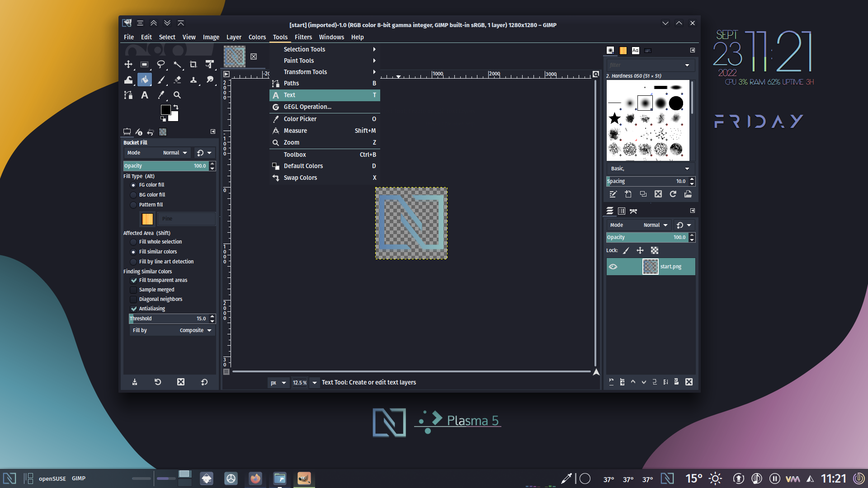Viewport: 868px width, 488px height.
Task: Activate the Paths tool in the toolbox
Action: point(128,95)
